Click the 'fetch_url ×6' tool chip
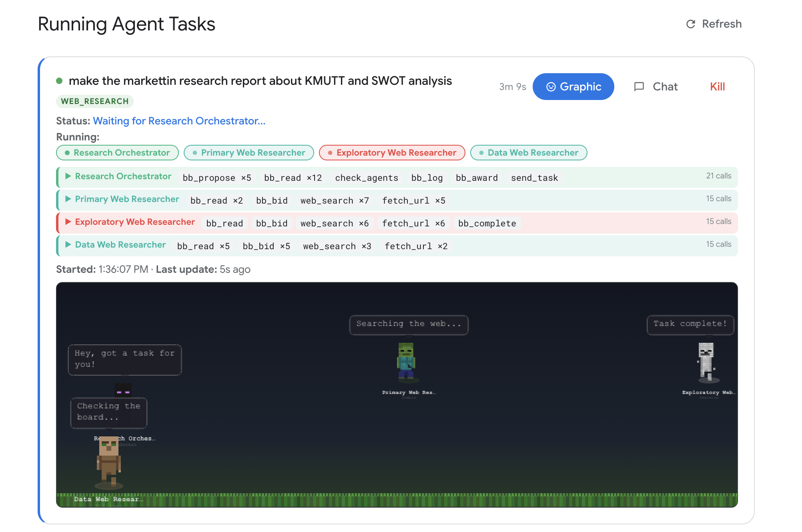 (x=413, y=223)
